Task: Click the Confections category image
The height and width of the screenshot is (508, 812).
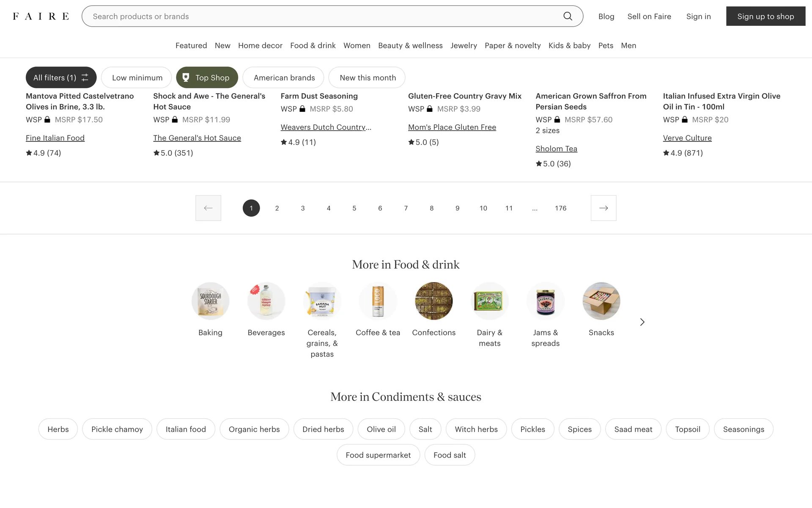Action: pos(433,301)
